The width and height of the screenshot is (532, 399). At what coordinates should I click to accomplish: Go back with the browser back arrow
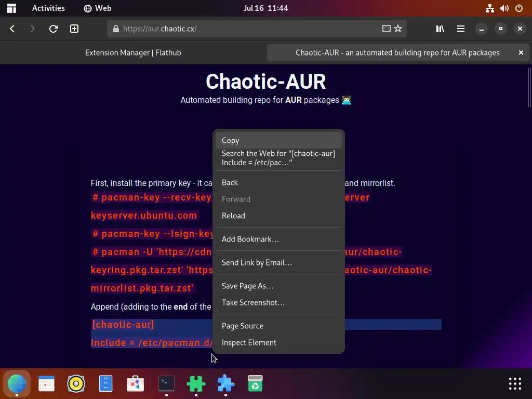(x=12, y=29)
